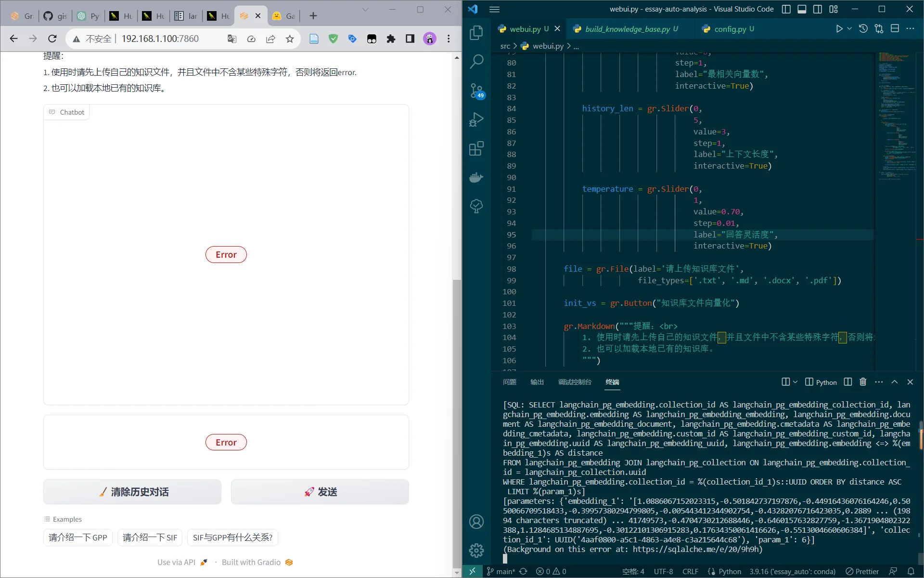Click the Kill Terminal trash icon
924x578 pixels.
(x=863, y=382)
